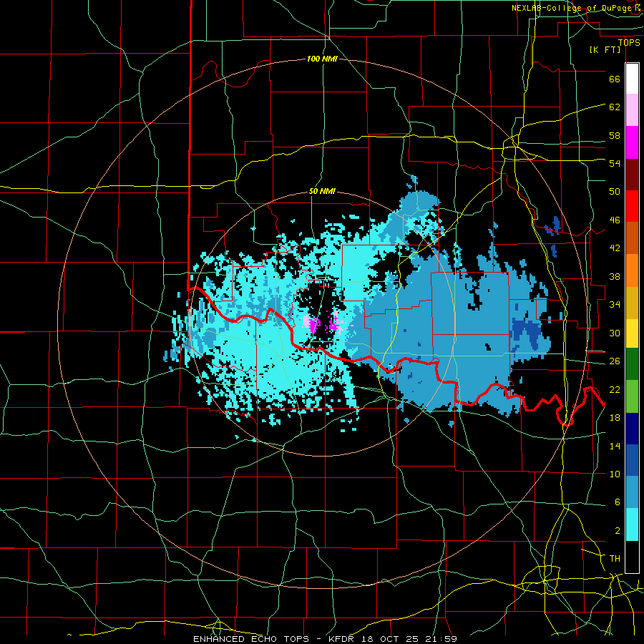Viewport: 644px width, 644px height.
Task: Click the legend value '38'
Action: 615,276
